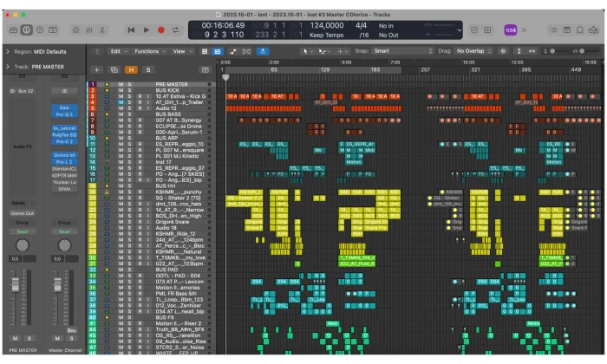607x364 pixels.
Task: Open the Edit menu in tracks area
Action: click(x=118, y=52)
